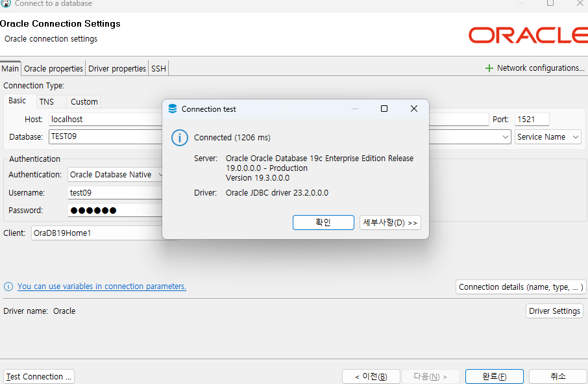Switch to the SSH tab
This screenshot has width=588, height=384.
158,69
